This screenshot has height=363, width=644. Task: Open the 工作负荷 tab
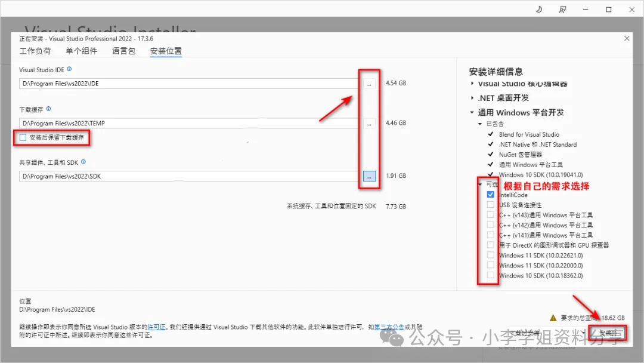(35, 51)
